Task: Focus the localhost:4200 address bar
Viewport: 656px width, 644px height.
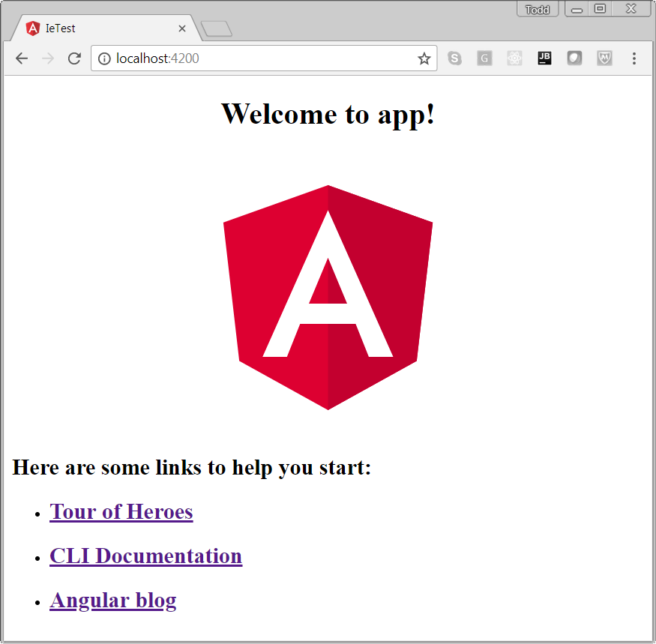Action: (x=264, y=58)
